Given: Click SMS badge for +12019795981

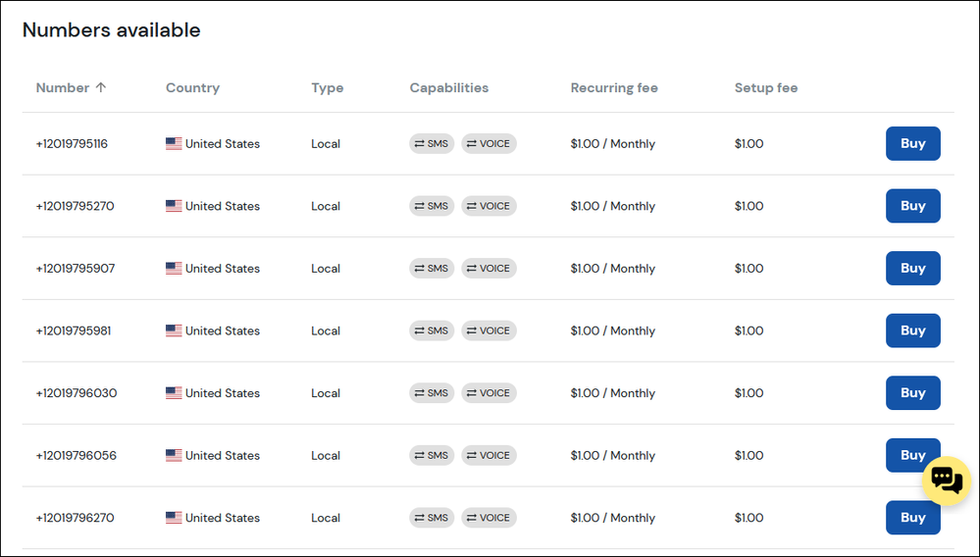Looking at the screenshot, I should pos(432,330).
